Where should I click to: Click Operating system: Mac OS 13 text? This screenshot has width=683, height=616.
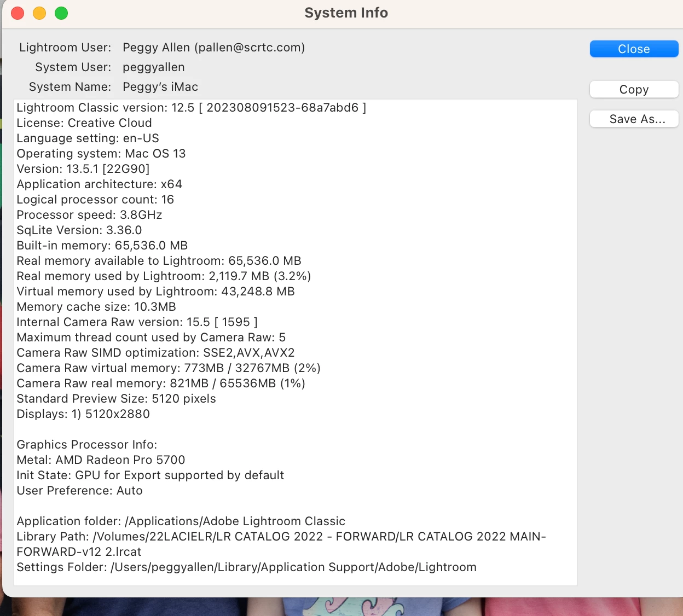[101, 154]
